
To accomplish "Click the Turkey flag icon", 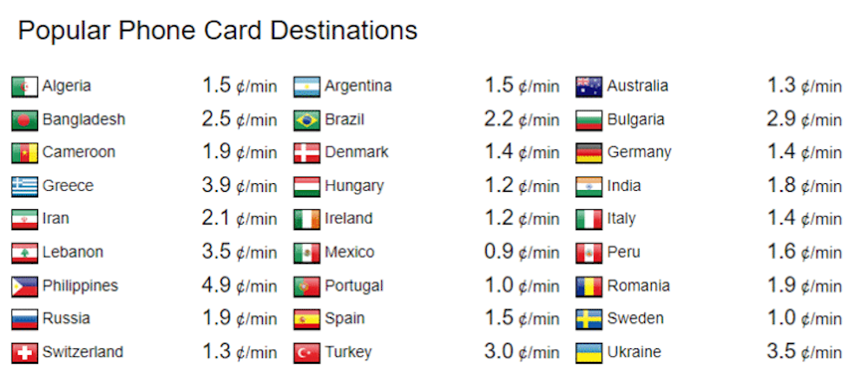I will [307, 352].
